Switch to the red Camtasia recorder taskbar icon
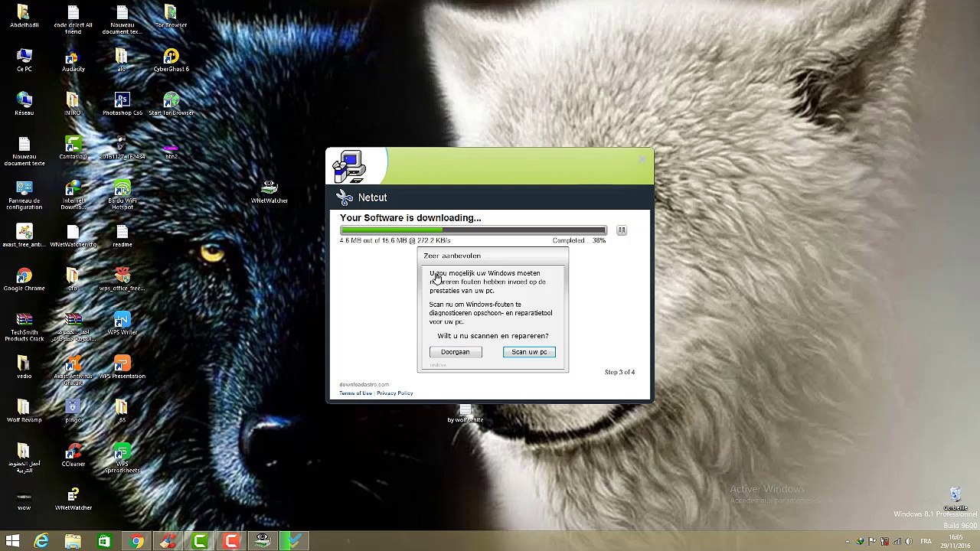The image size is (980, 551). 230,542
